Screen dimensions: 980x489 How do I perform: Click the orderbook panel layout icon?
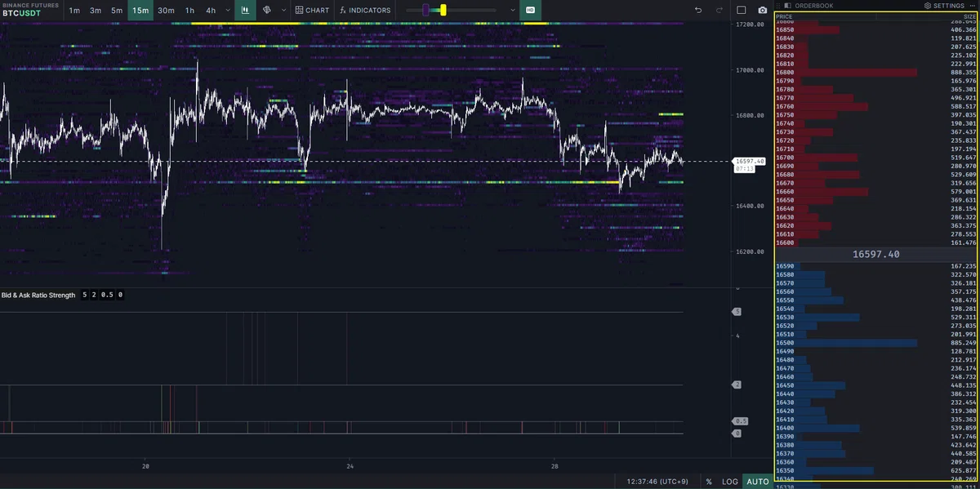(790, 6)
